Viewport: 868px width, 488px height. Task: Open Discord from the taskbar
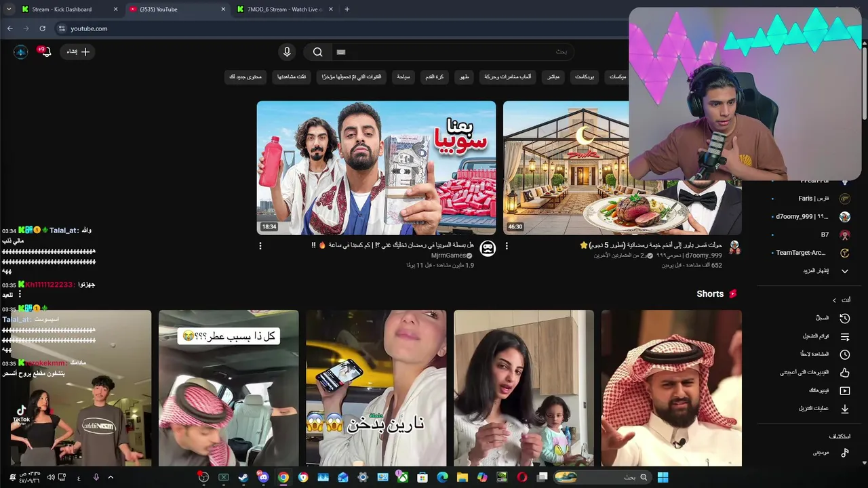(263, 477)
